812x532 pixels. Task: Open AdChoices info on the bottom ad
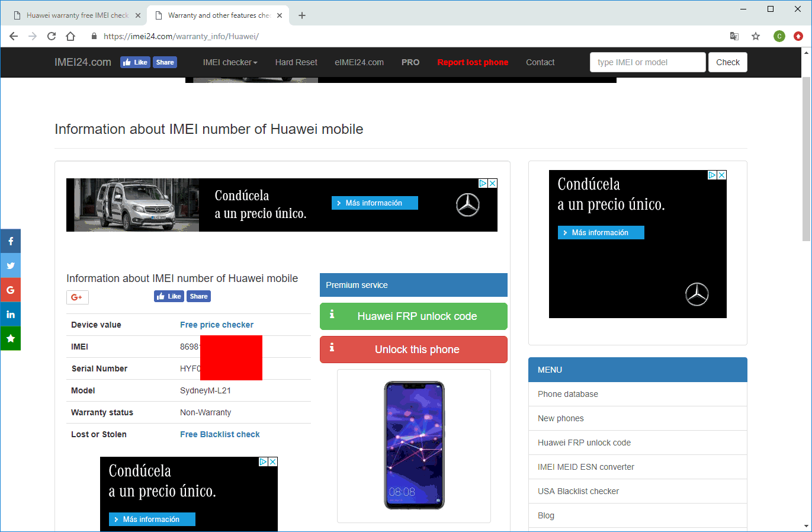[x=264, y=462]
